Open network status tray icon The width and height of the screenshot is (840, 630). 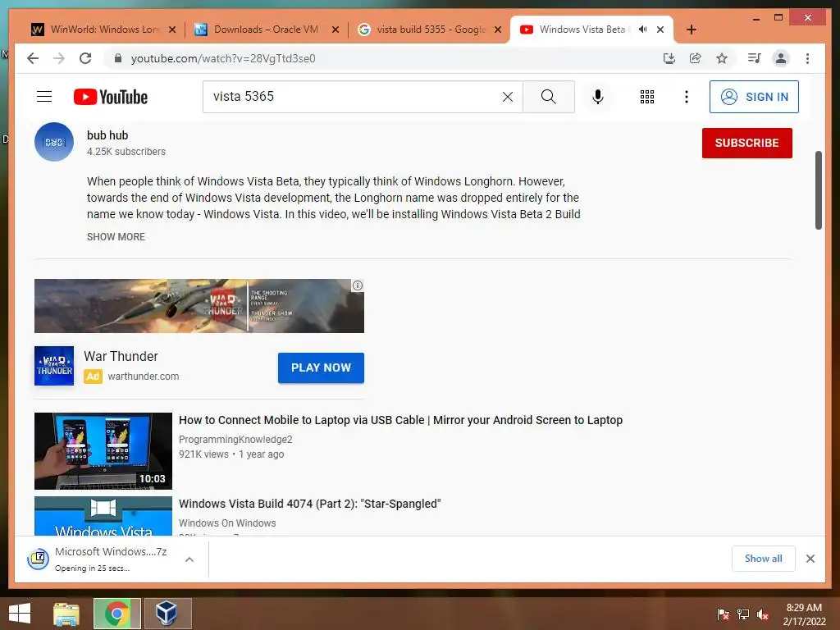coord(743,614)
